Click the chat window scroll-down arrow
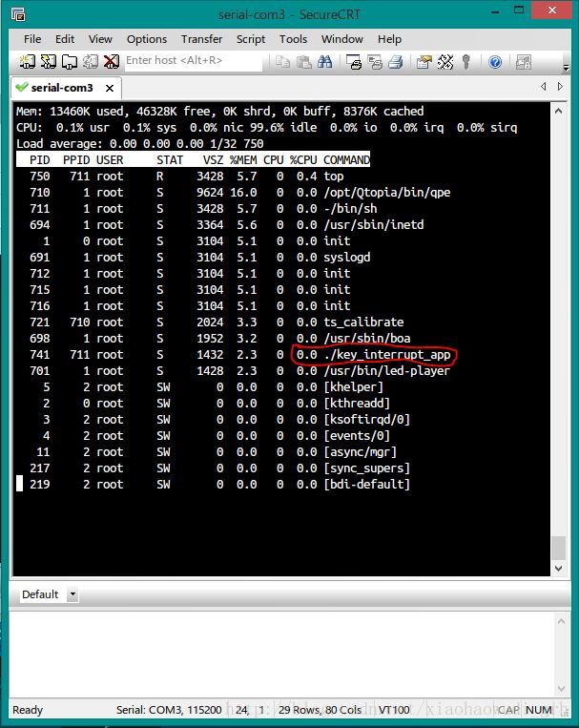The height and width of the screenshot is (728, 579). 561,689
